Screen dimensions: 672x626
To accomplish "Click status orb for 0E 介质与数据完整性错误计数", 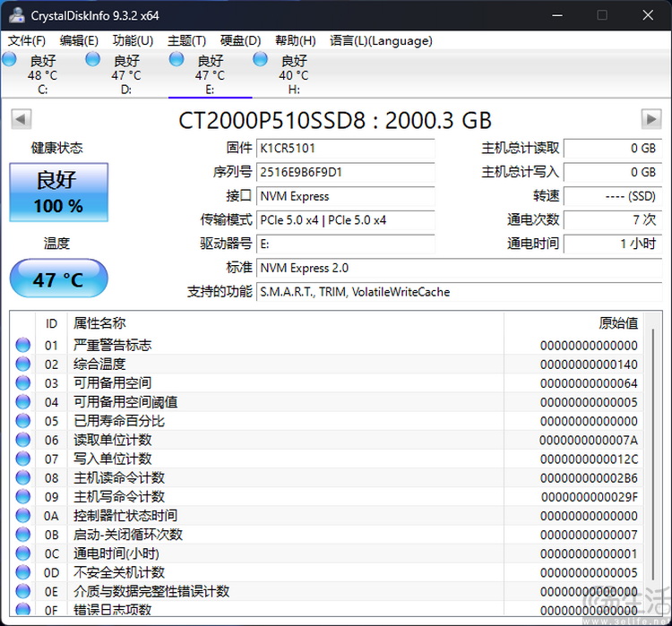I will pos(22,591).
